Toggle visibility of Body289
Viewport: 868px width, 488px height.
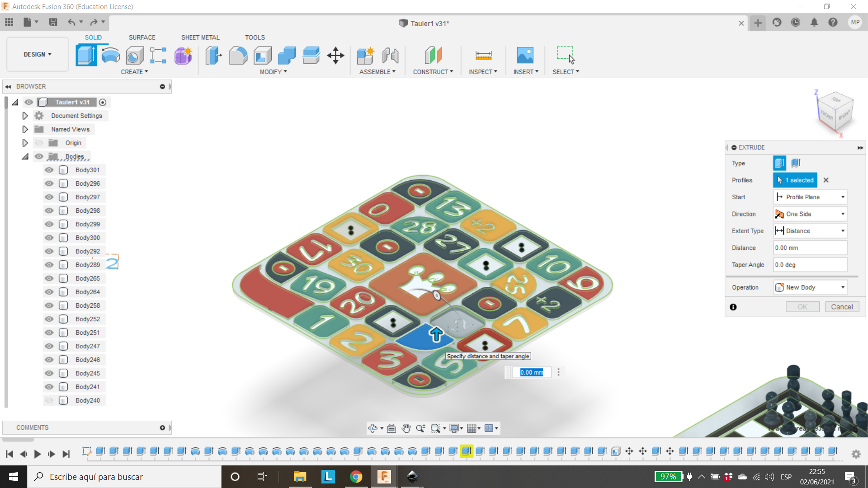(x=49, y=264)
